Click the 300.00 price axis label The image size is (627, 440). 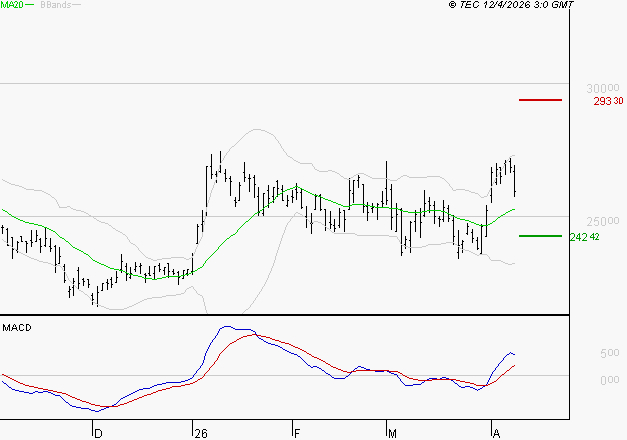click(603, 88)
